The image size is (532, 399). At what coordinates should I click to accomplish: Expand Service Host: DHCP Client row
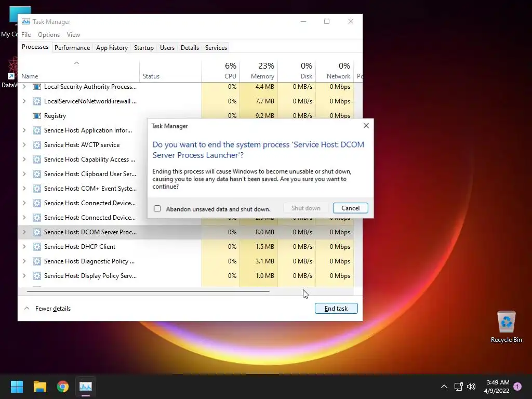(x=24, y=247)
